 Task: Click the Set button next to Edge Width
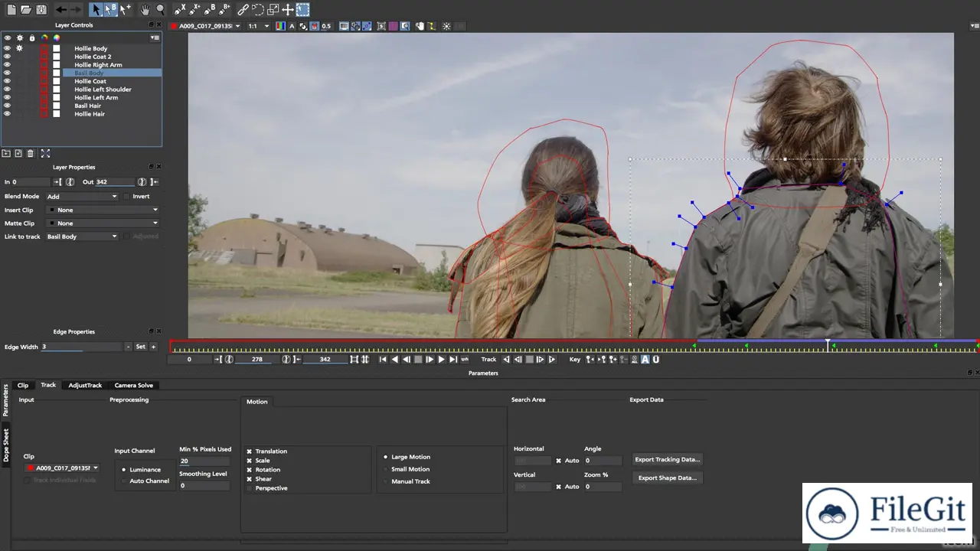click(140, 347)
